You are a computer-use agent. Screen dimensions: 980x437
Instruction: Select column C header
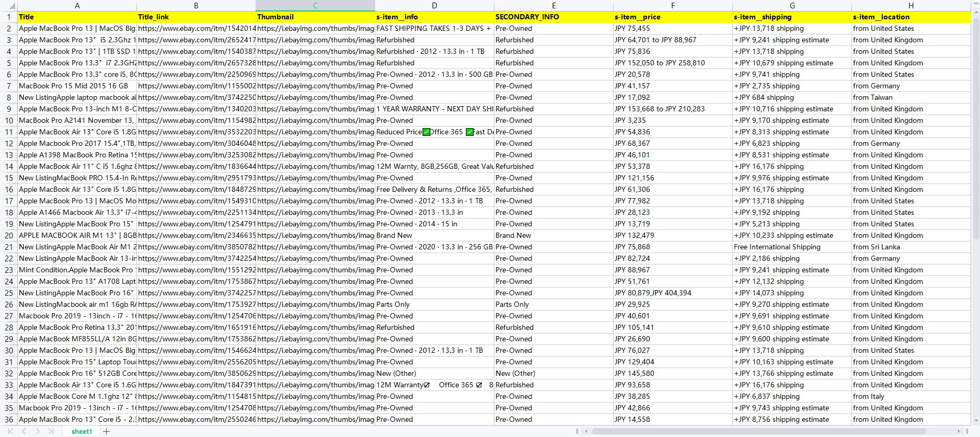click(x=315, y=5)
